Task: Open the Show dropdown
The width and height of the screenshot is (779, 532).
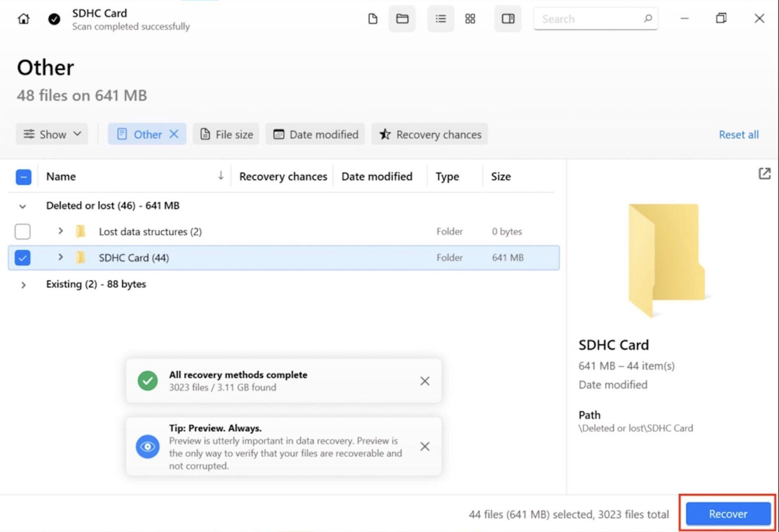Action: (x=52, y=134)
